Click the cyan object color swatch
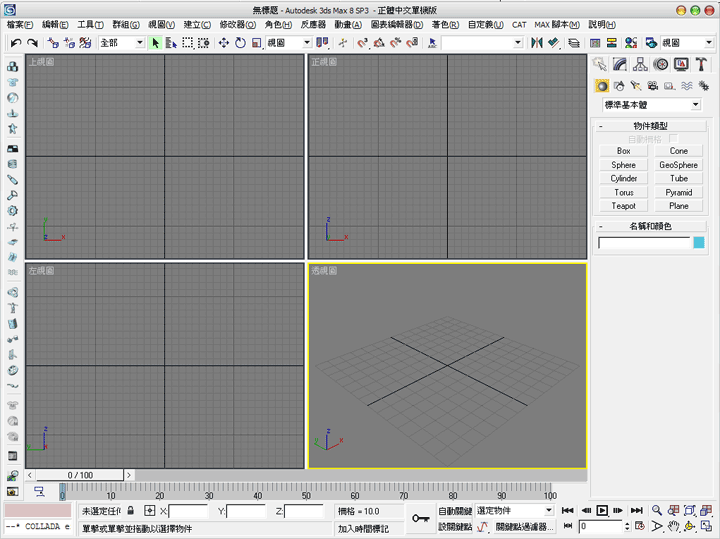This screenshot has height=539, width=720. coord(699,242)
